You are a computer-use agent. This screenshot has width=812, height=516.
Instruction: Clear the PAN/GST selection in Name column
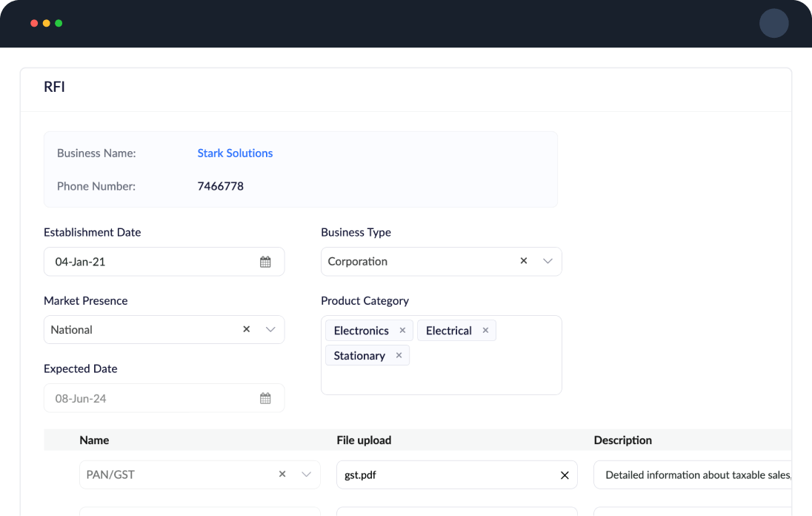(282, 474)
